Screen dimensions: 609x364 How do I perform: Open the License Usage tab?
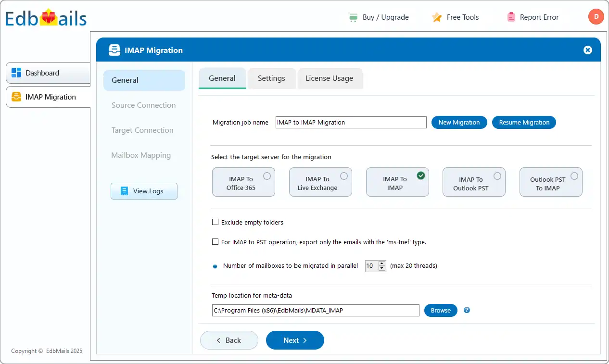[330, 78]
